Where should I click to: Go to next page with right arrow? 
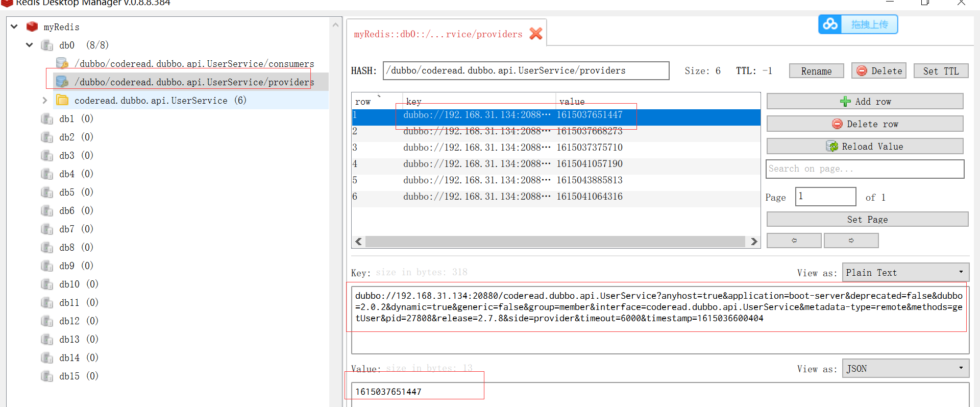click(x=851, y=241)
